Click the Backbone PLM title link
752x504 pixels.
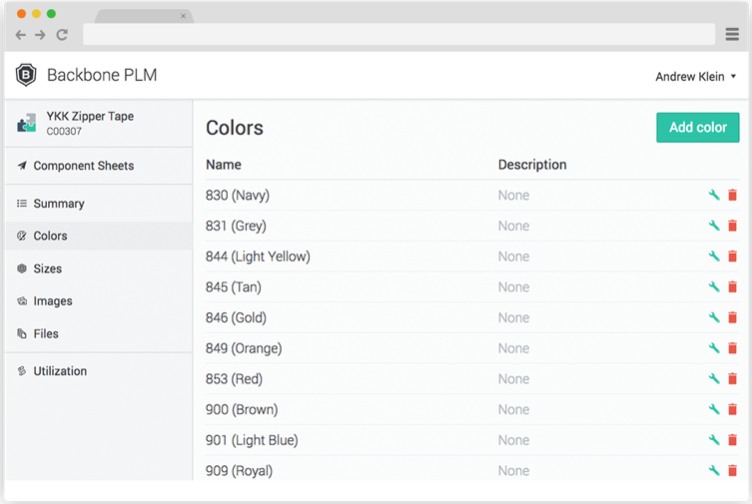102,75
